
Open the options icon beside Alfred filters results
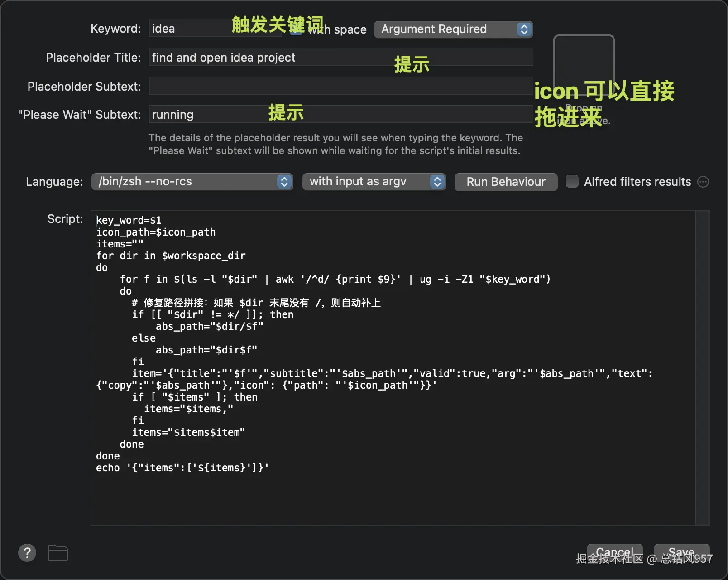703,182
